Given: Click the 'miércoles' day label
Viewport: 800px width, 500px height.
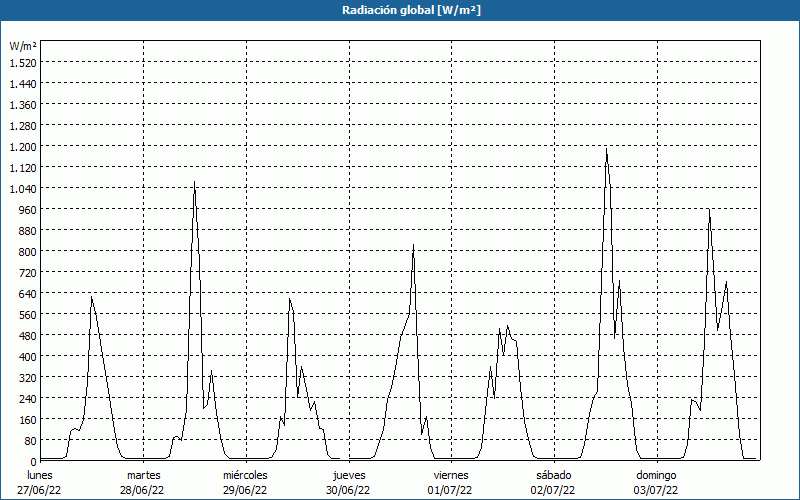Looking at the screenshot, I should coord(245,475).
